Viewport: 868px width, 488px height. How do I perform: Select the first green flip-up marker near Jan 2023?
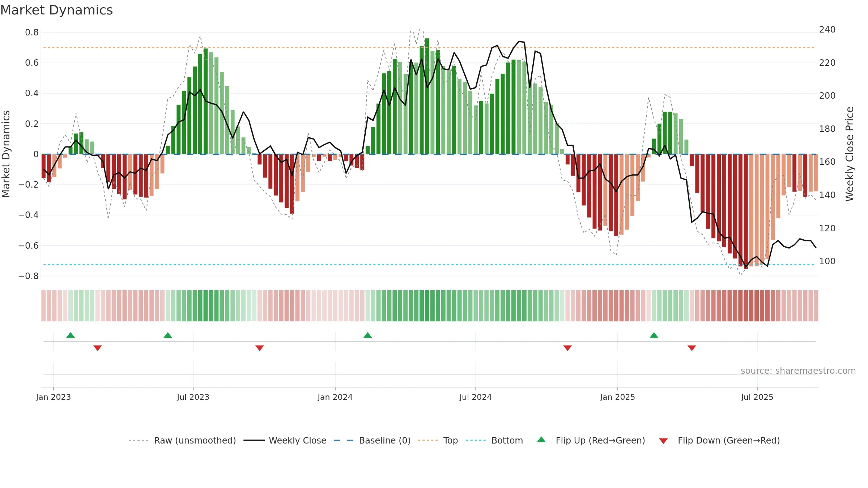(71, 335)
